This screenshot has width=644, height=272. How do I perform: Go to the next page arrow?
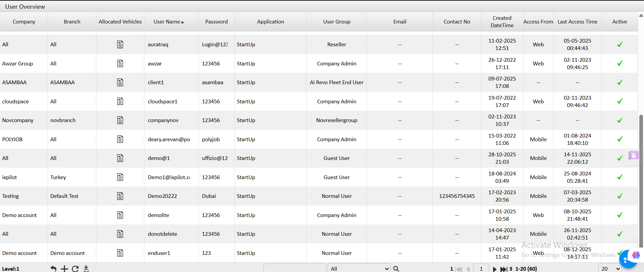(x=495, y=269)
